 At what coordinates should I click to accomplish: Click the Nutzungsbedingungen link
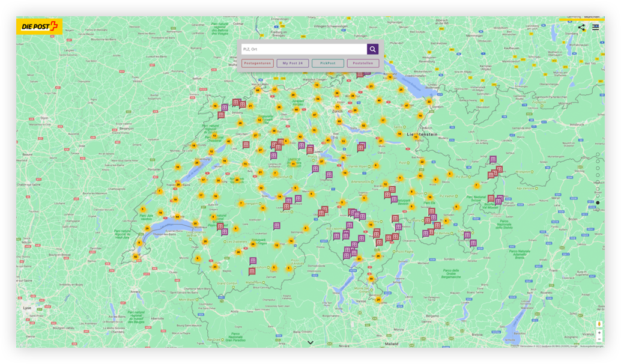592,346
